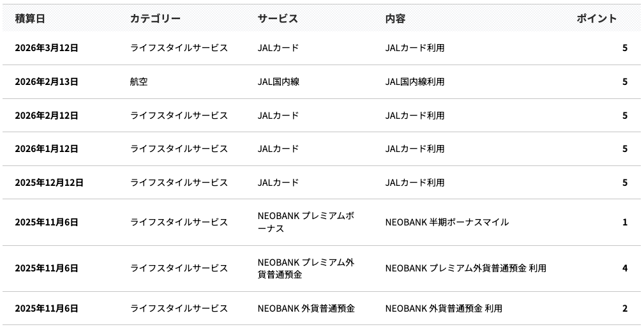Select the 2026年1月12日 date entry
This screenshot has height=327, width=644.
point(47,149)
